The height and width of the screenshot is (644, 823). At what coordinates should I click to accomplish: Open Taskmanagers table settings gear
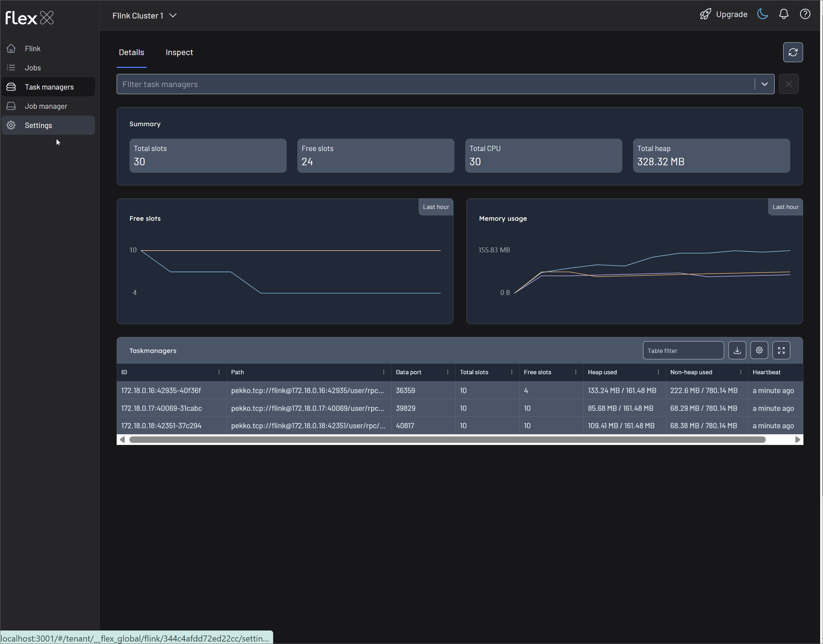[x=759, y=351]
